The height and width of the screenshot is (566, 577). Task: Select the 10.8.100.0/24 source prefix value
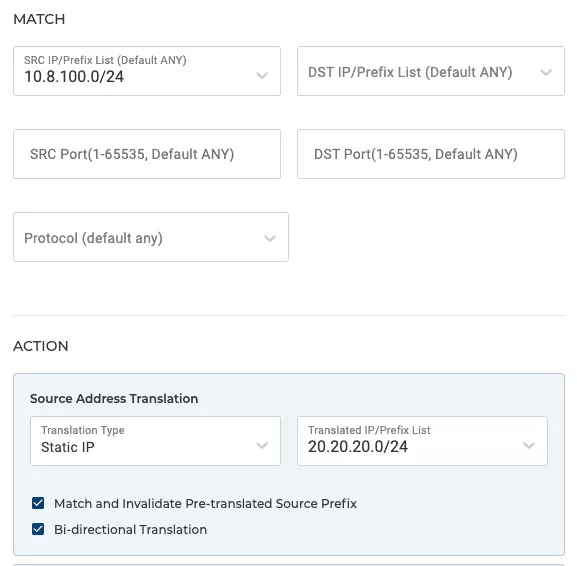[x=74, y=77]
